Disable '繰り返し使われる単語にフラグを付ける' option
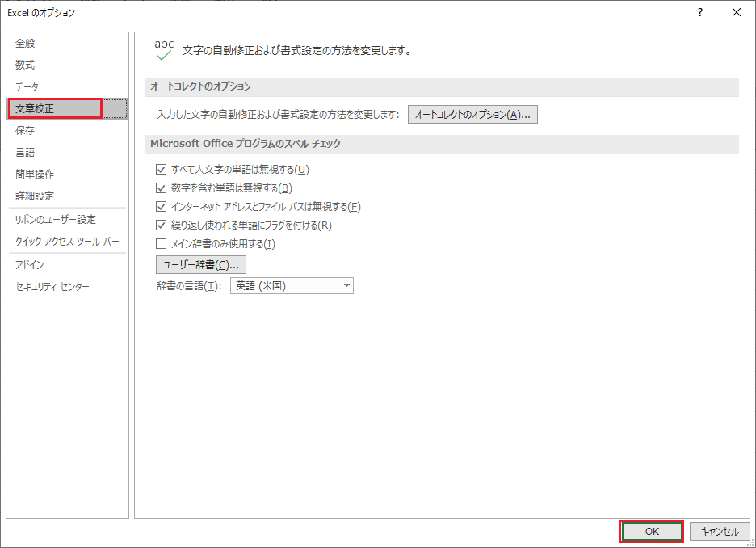The height and width of the screenshot is (548, 756). point(161,226)
